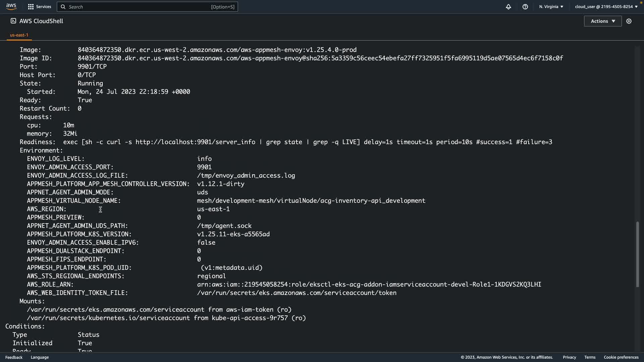The image size is (644, 362).
Task: Open CloudShell preferences gear icon
Action: (629, 21)
